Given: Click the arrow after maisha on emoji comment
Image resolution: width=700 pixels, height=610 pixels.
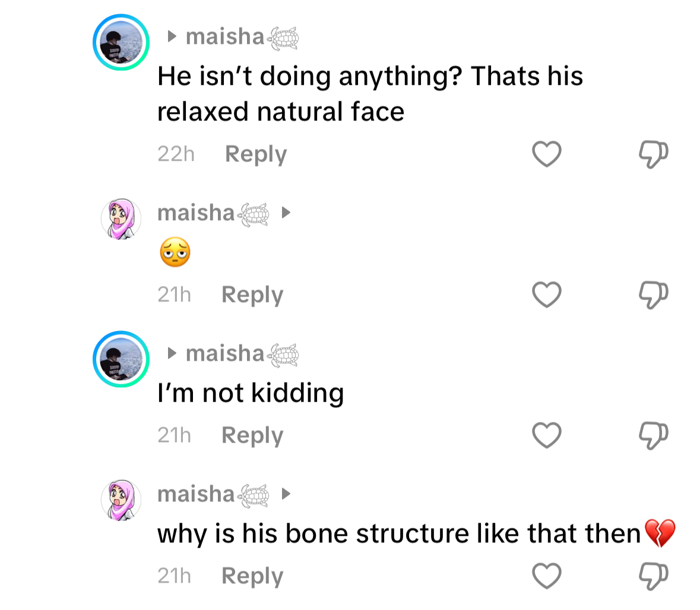Looking at the screenshot, I should coord(286,212).
